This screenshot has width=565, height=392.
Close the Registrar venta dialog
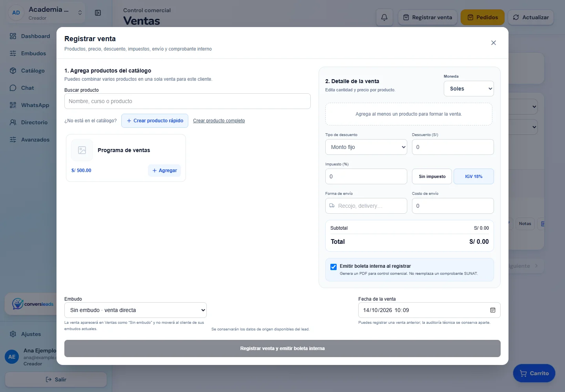click(x=494, y=43)
